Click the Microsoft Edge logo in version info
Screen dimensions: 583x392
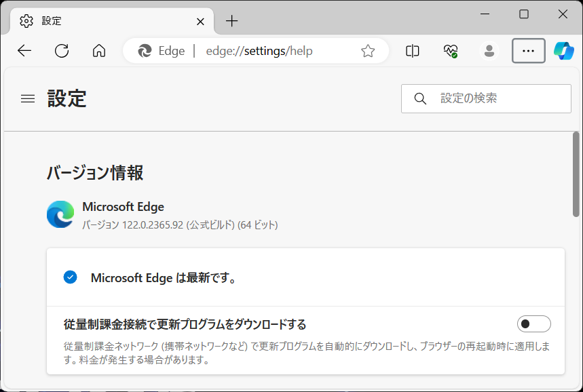pyautogui.click(x=60, y=214)
